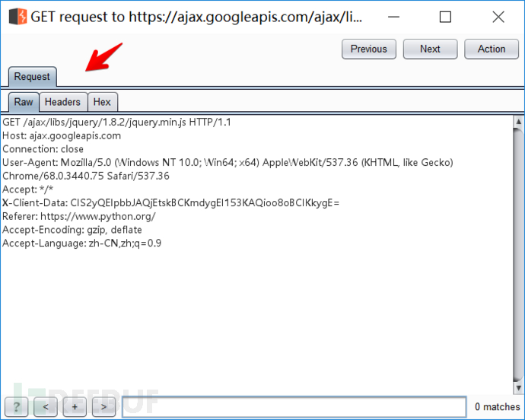This screenshot has width=525, height=420.
Task: Click the Chrome/68.0.3440.75 Safari/537.36 line
Action: coord(86,176)
